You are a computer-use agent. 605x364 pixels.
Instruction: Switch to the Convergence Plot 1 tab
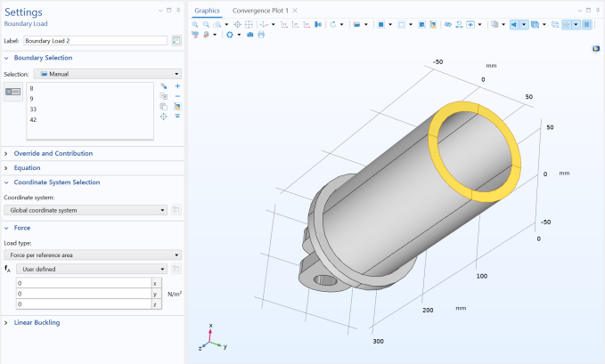pyautogui.click(x=260, y=10)
